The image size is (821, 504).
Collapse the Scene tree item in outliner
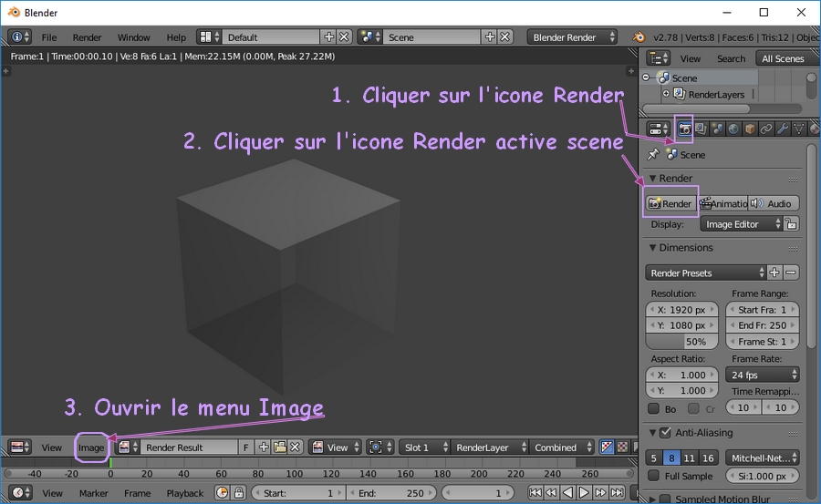point(646,77)
